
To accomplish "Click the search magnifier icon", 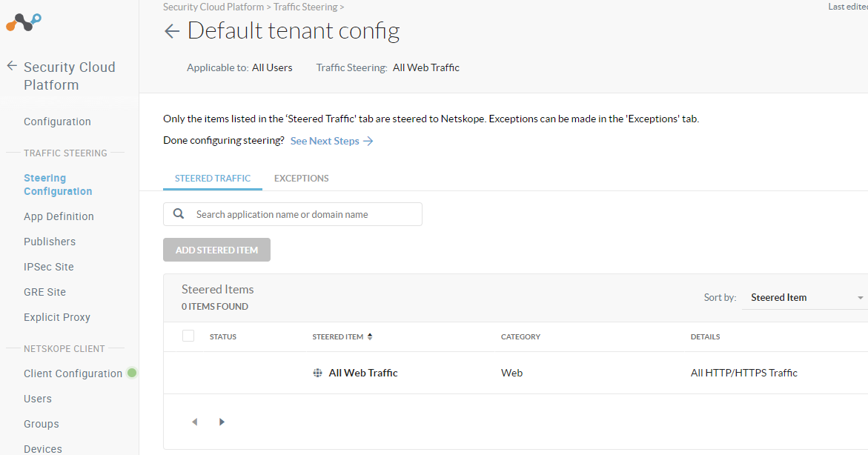I will pyautogui.click(x=178, y=213).
